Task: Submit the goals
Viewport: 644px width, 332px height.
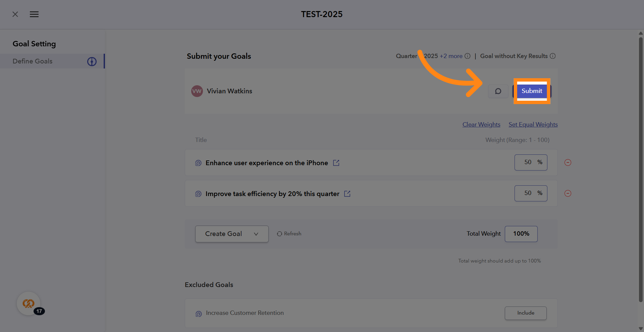Action: (x=532, y=91)
